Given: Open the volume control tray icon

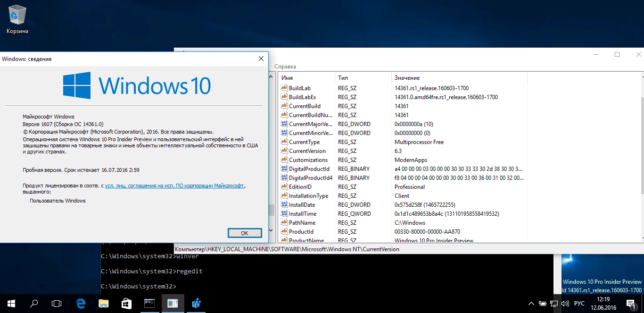Looking at the screenshot, I should (565, 304).
